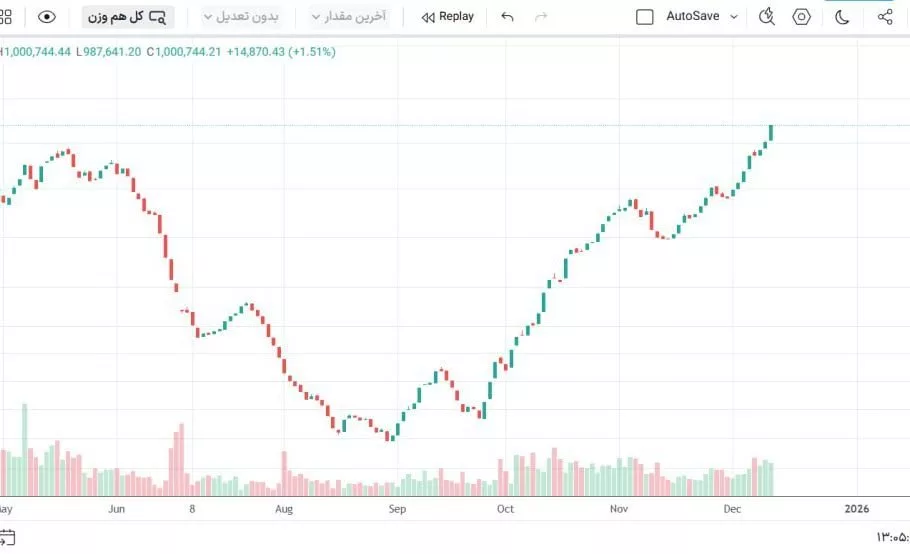Screen dimensions: 910x554
Task: Expand the AutoSave options chevron
Action: click(734, 17)
